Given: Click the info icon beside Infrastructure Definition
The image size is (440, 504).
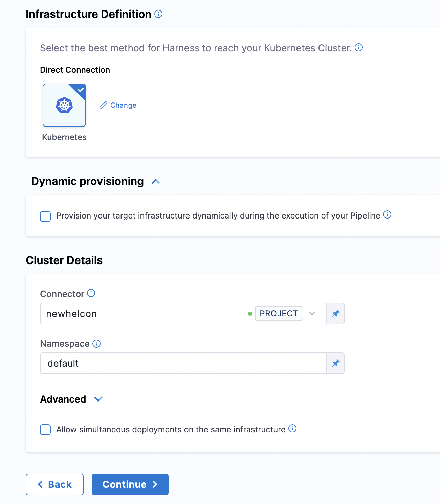Looking at the screenshot, I should pos(158,14).
